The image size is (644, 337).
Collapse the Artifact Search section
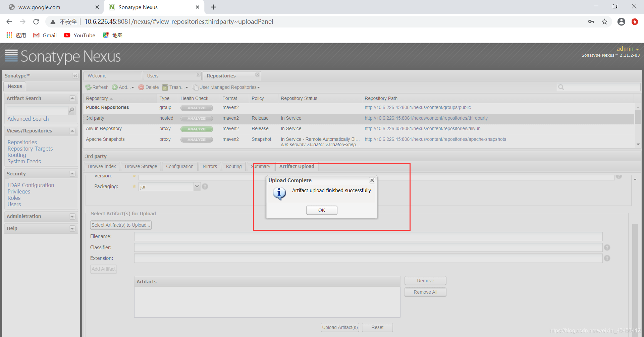click(x=72, y=98)
